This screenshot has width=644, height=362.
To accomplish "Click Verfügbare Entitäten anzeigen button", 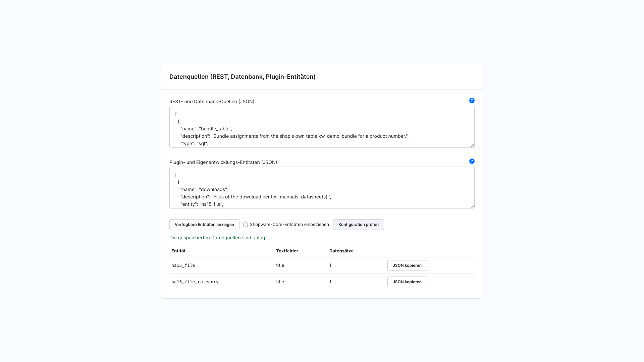I will (204, 225).
